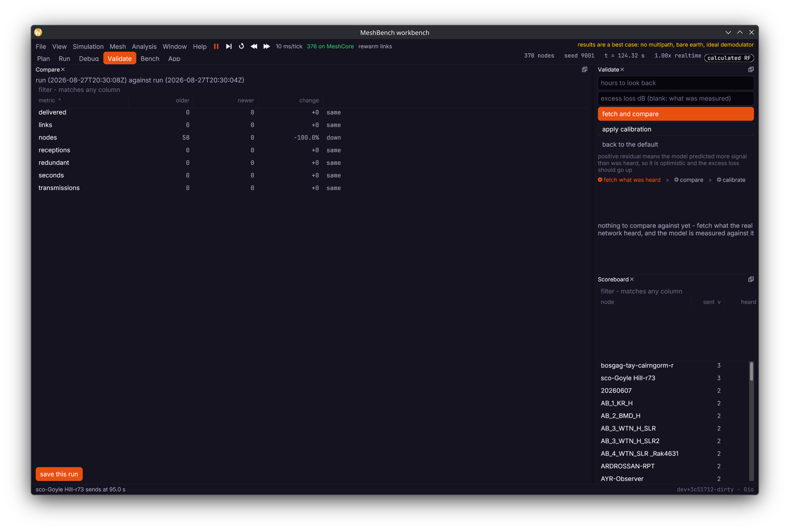Screen dimensions: 790x532
Task: Sort Compare table by older column
Action: (x=161, y=100)
